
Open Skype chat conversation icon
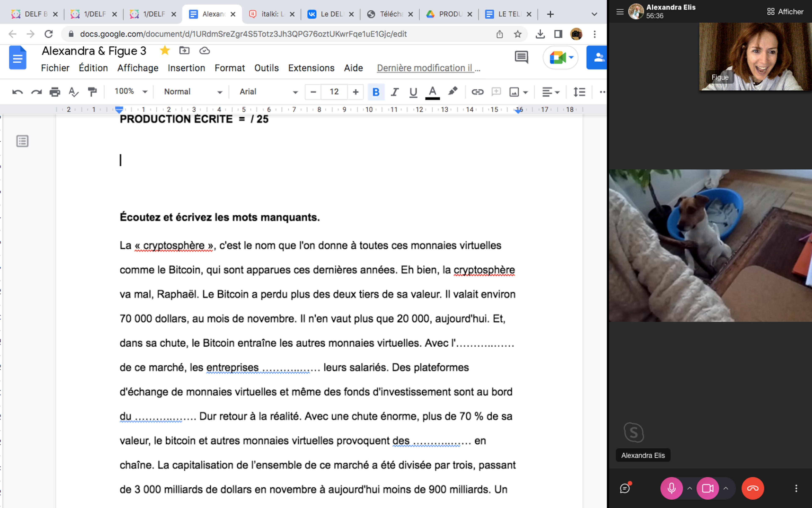click(x=625, y=488)
